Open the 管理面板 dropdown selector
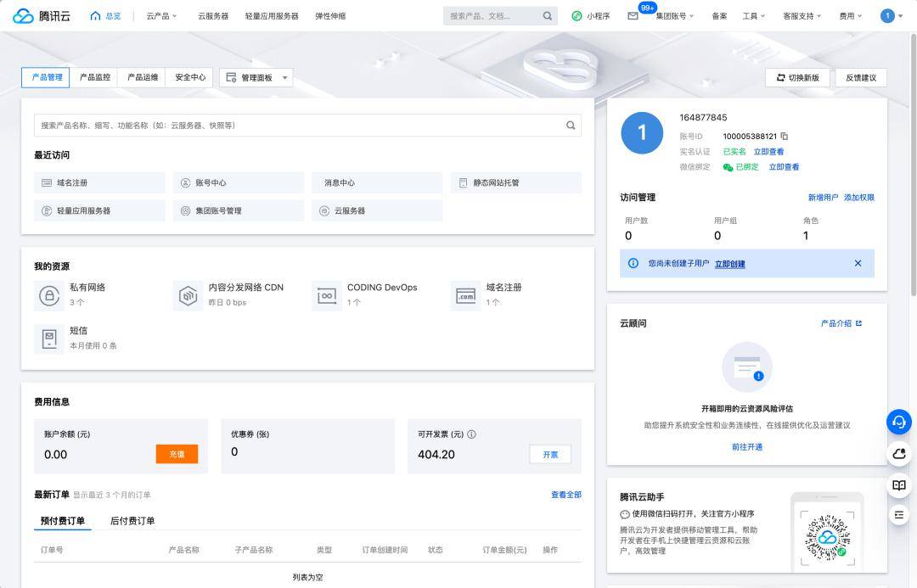The width and height of the screenshot is (917, 588). pyautogui.click(x=256, y=77)
